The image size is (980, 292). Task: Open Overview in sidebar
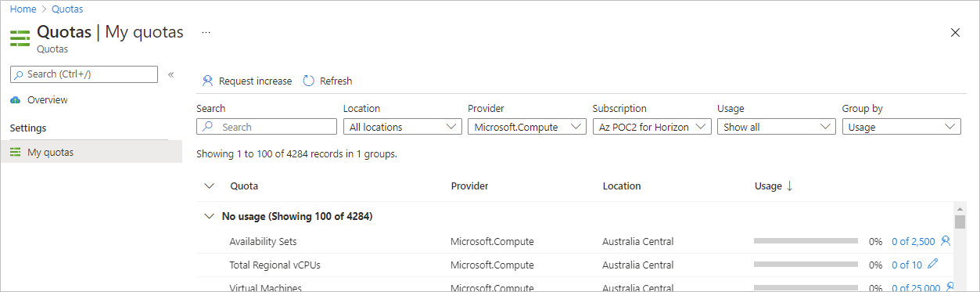tap(47, 100)
